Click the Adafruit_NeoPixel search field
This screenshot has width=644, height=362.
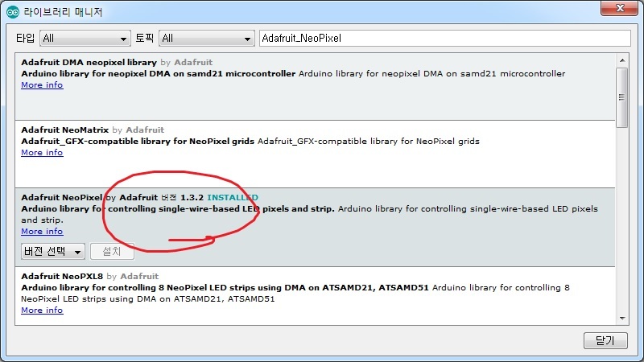(x=445, y=38)
